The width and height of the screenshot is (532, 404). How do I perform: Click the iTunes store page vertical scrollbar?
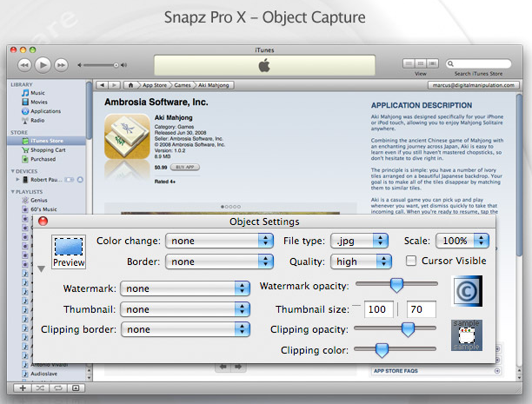click(519, 175)
